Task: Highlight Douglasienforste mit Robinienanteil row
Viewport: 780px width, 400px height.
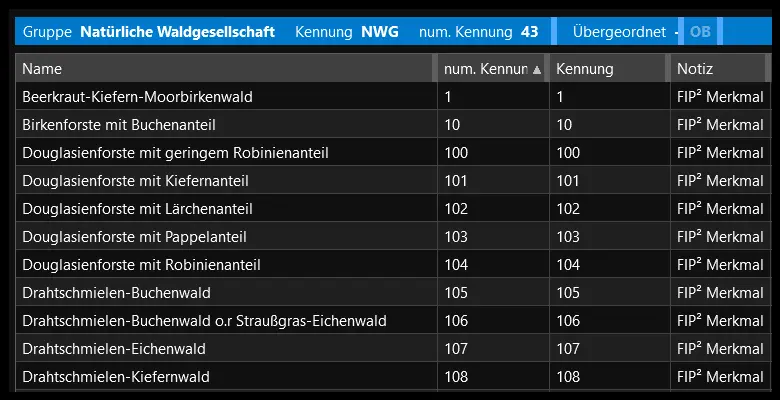Action: point(141,265)
